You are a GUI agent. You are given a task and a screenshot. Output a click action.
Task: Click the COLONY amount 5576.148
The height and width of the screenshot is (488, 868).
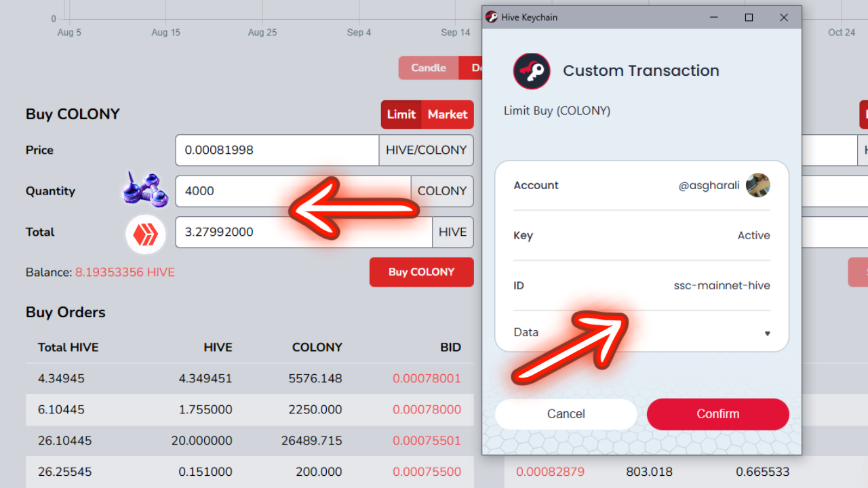coord(315,378)
